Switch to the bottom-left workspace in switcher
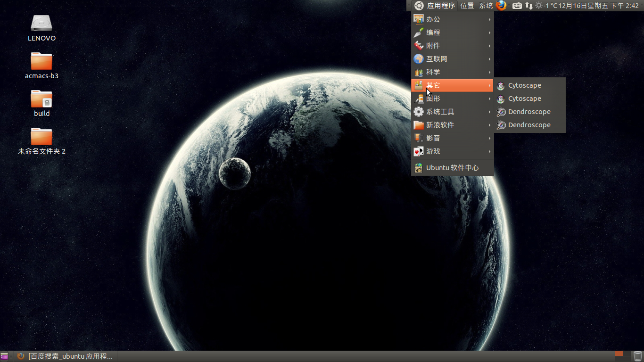644x362 pixels. [619, 359]
